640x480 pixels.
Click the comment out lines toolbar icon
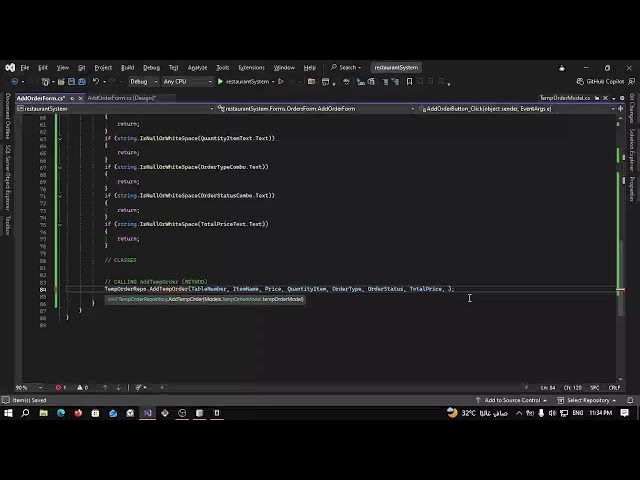pyautogui.click(x=385, y=82)
